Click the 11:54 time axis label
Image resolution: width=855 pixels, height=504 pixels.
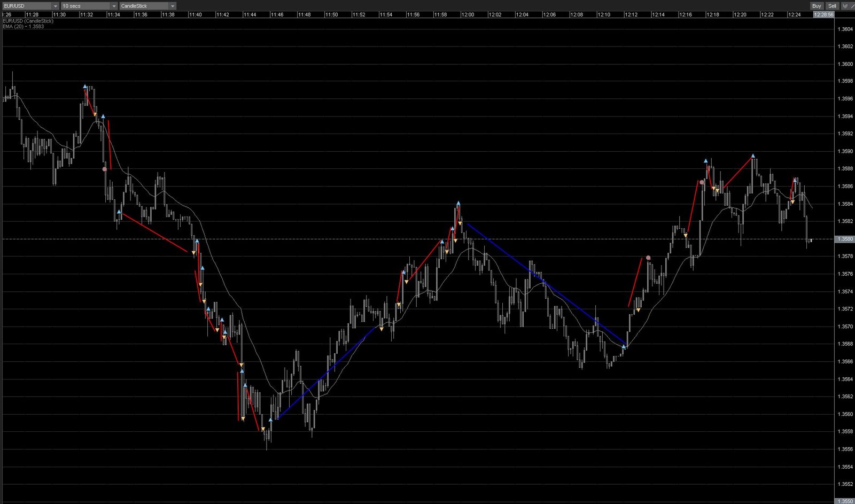tap(386, 14)
